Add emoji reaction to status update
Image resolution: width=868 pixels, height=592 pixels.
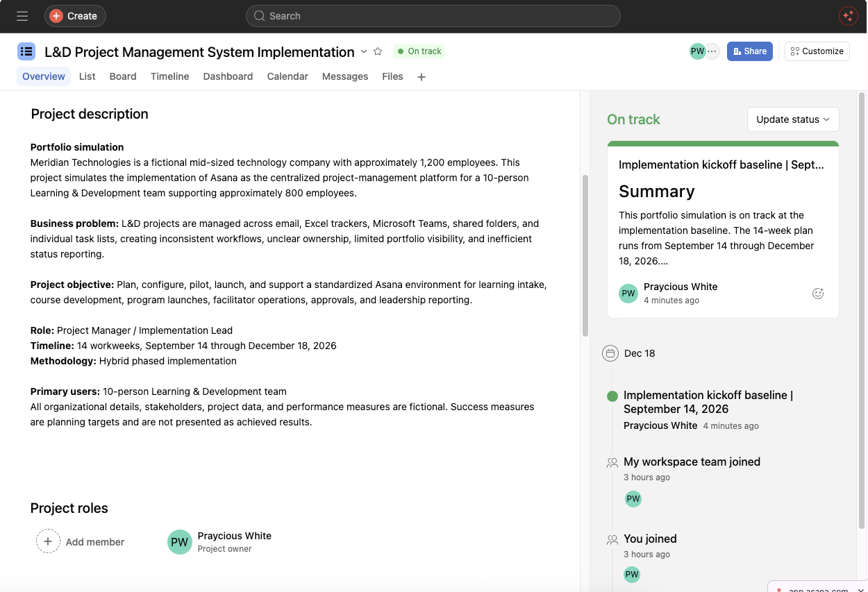(x=818, y=294)
